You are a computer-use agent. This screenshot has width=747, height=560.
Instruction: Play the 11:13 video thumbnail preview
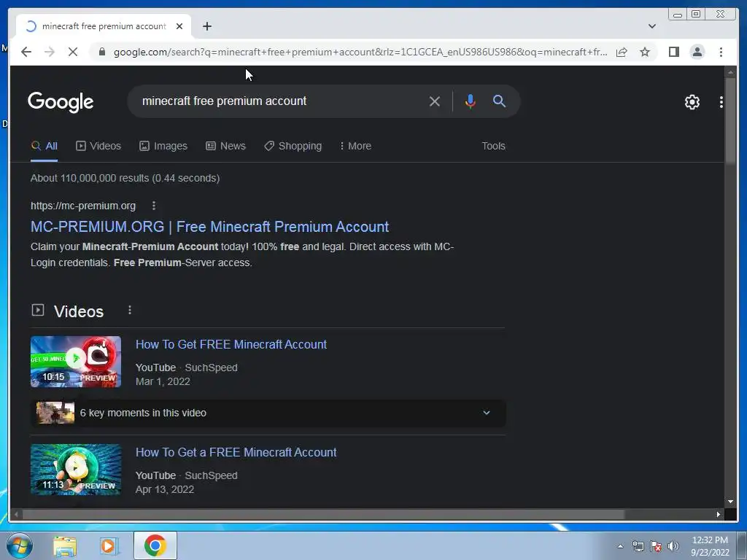pyautogui.click(x=76, y=470)
